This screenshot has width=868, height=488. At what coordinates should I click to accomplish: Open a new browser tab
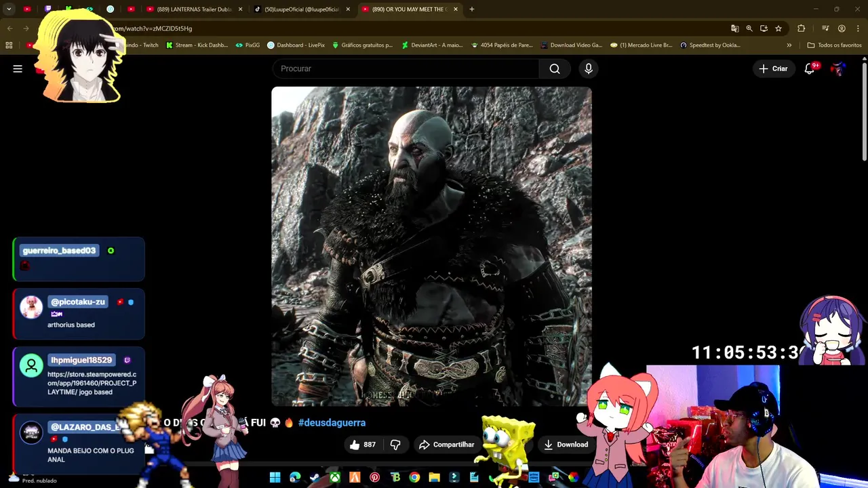point(472,9)
